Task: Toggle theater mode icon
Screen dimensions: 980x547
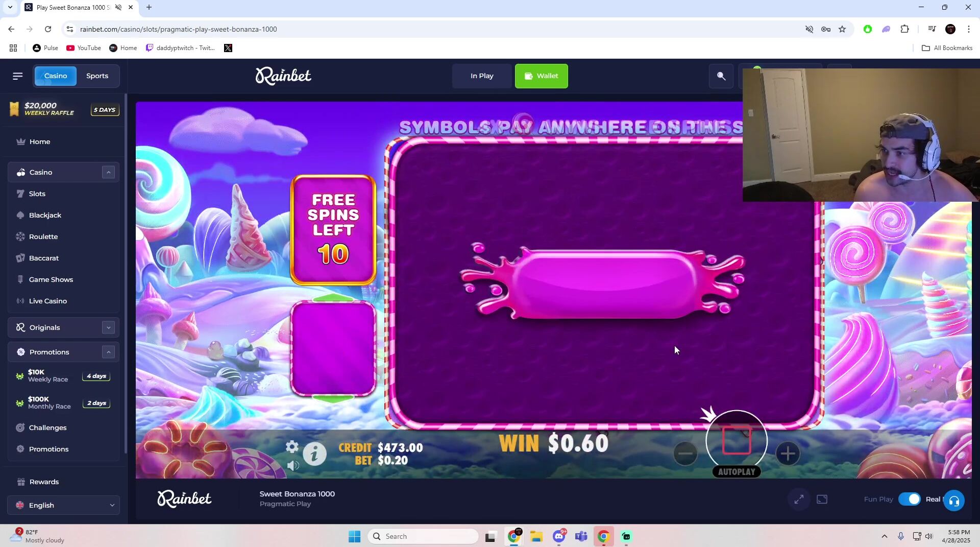Action: (x=822, y=500)
